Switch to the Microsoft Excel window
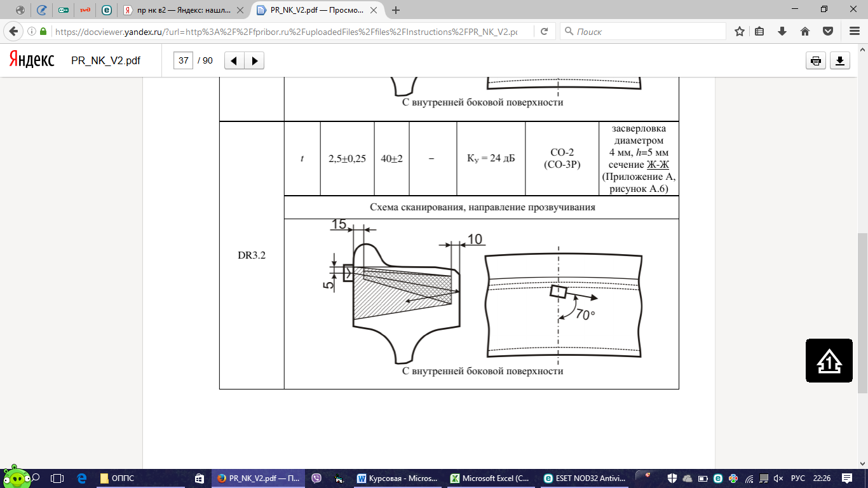The image size is (868, 488). coord(491,478)
